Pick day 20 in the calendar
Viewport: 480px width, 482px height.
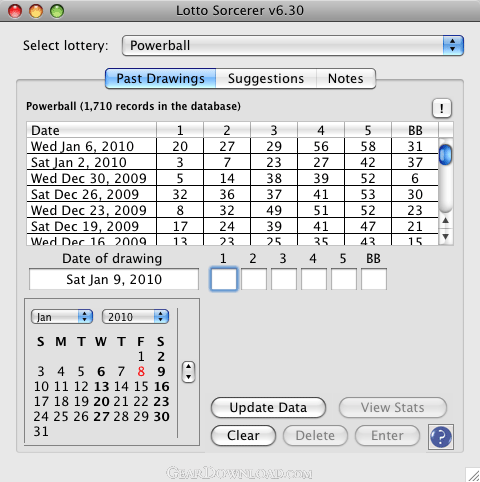[101, 401]
